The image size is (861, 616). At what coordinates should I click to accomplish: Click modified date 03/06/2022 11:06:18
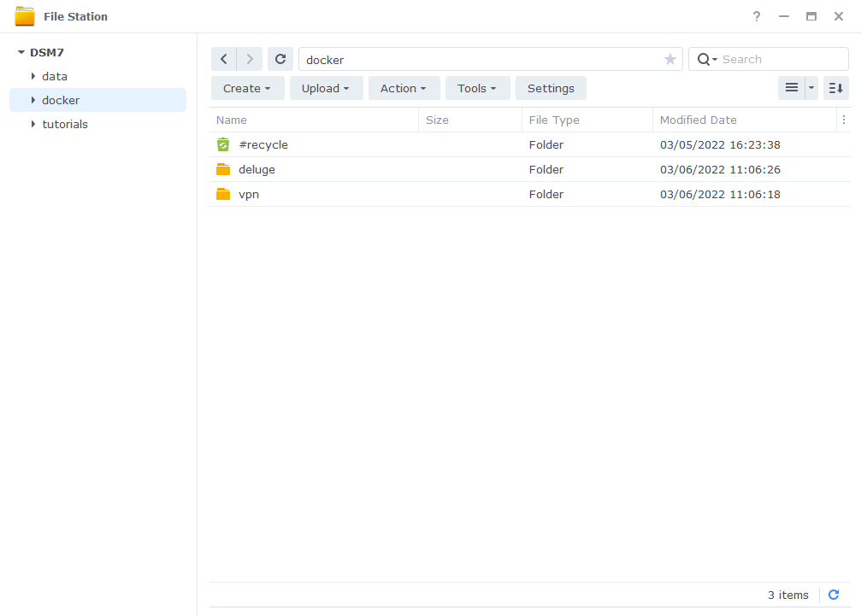(720, 194)
